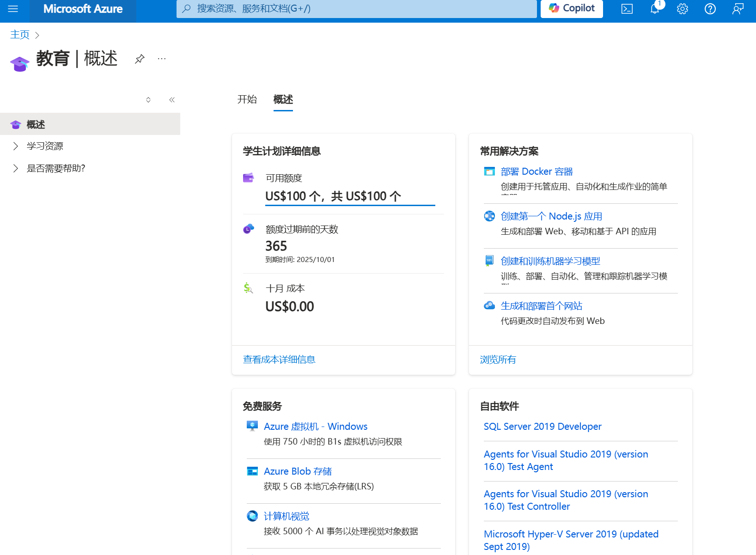This screenshot has width=756, height=555.
Task: Open the help question mark icon
Action: tap(710, 9)
